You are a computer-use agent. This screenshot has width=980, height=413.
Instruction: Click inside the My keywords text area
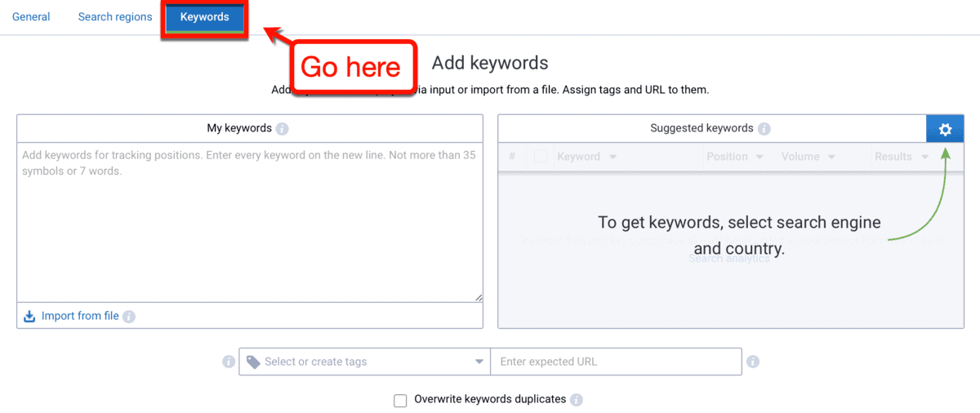click(x=249, y=220)
